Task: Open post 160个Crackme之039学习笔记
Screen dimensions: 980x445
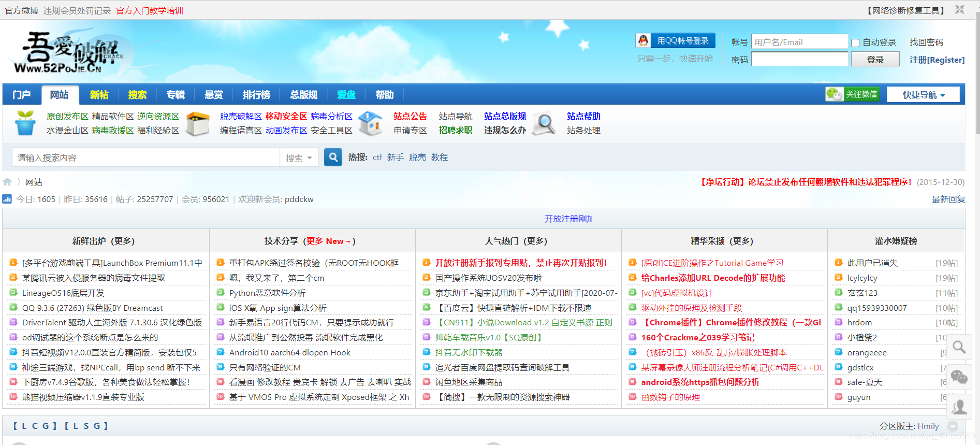Action: (x=697, y=337)
